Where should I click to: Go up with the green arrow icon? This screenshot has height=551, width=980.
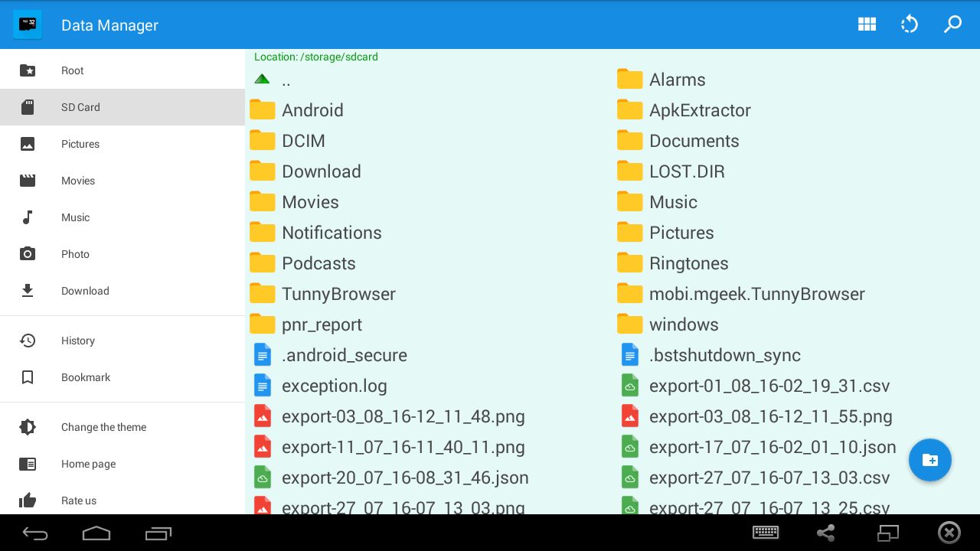point(262,79)
